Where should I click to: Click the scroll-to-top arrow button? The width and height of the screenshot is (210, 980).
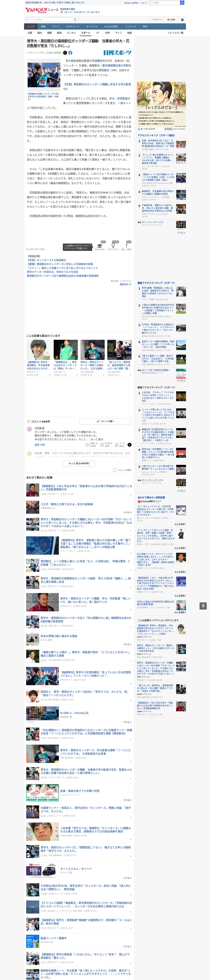tap(203, 606)
